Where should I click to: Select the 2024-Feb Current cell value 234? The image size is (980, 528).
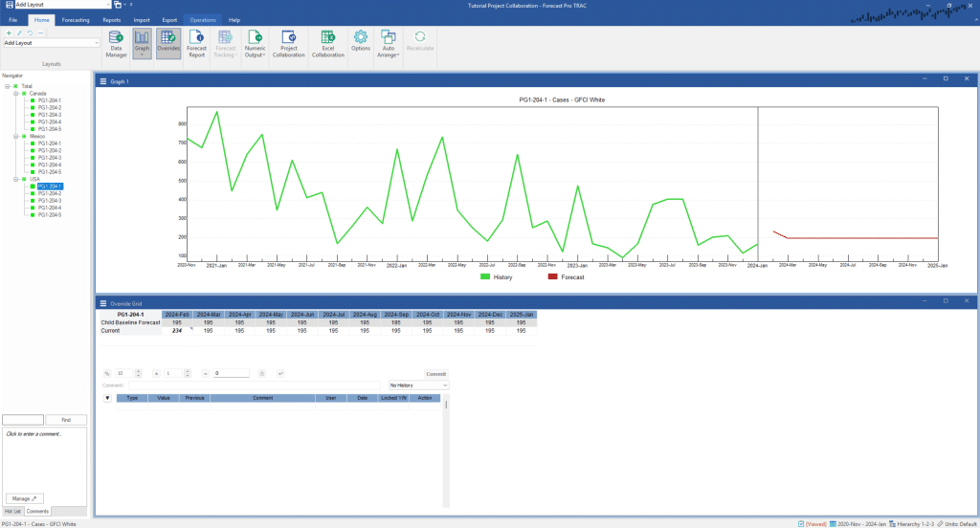click(x=176, y=330)
